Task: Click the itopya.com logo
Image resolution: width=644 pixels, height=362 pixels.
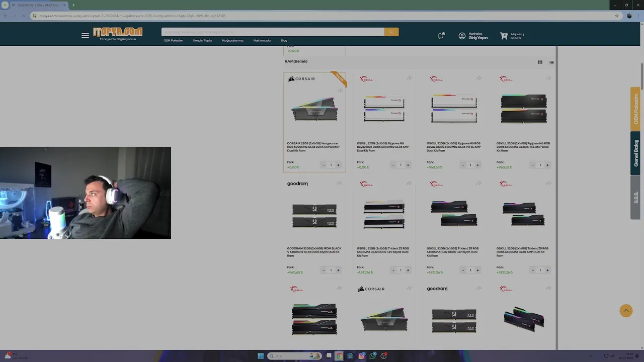Action: 118,34
